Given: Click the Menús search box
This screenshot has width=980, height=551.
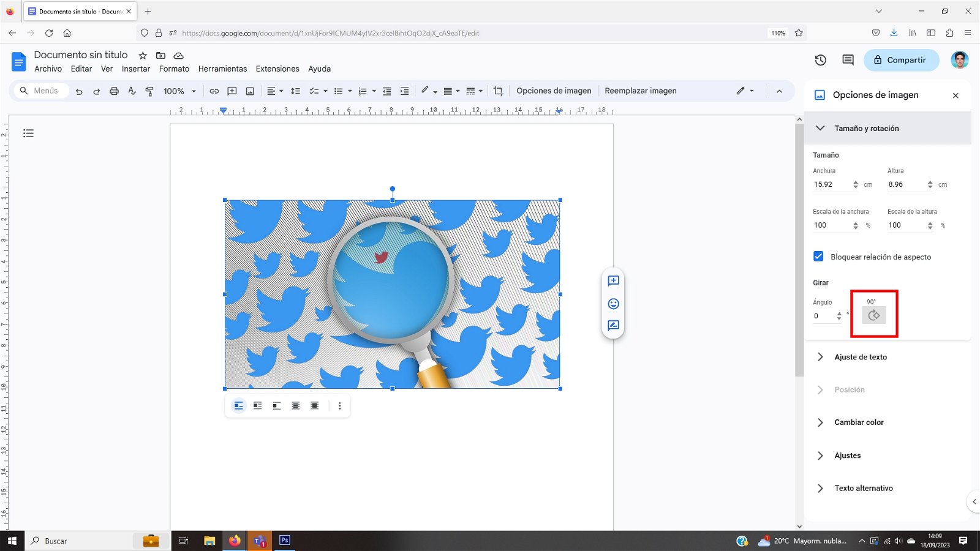Looking at the screenshot, I should (40, 91).
